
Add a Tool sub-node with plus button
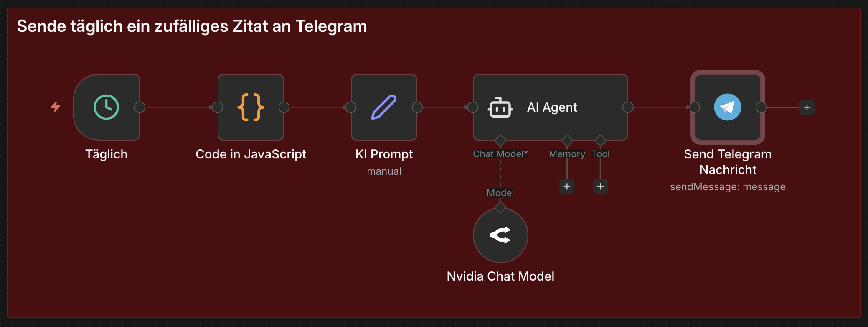pos(600,186)
